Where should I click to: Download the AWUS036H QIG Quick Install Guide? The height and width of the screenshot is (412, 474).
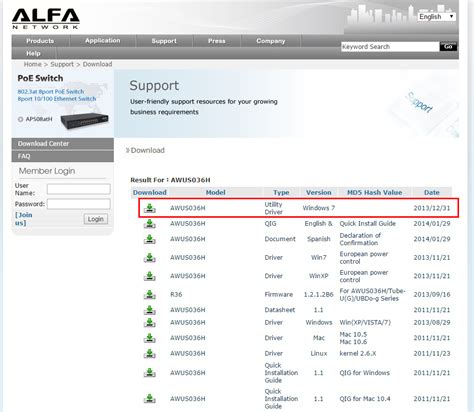click(x=150, y=223)
